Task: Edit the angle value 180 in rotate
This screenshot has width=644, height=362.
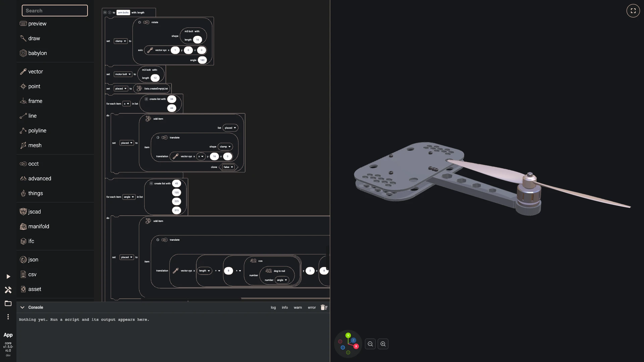Action: pos(202,60)
